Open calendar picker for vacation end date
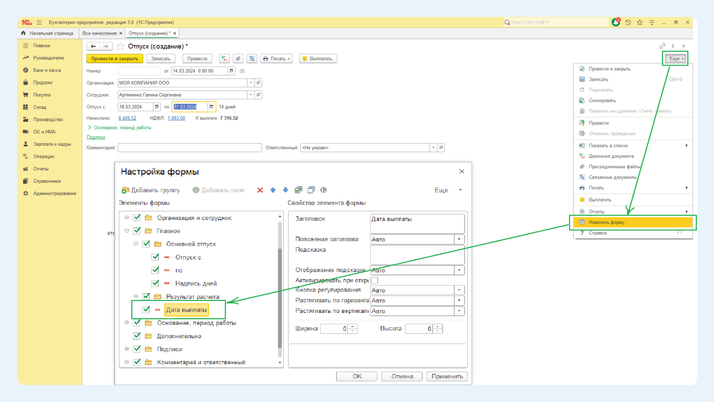The height and width of the screenshot is (402, 714). point(211,106)
